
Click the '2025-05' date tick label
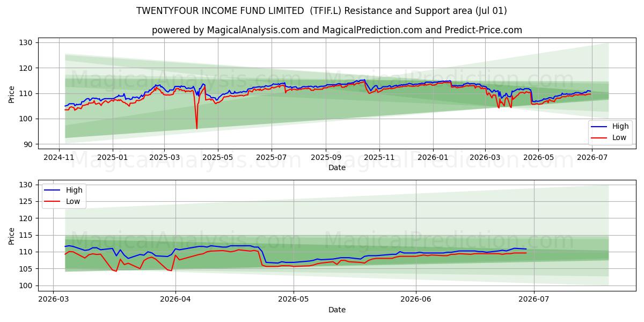pyautogui.click(x=218, y=157)
